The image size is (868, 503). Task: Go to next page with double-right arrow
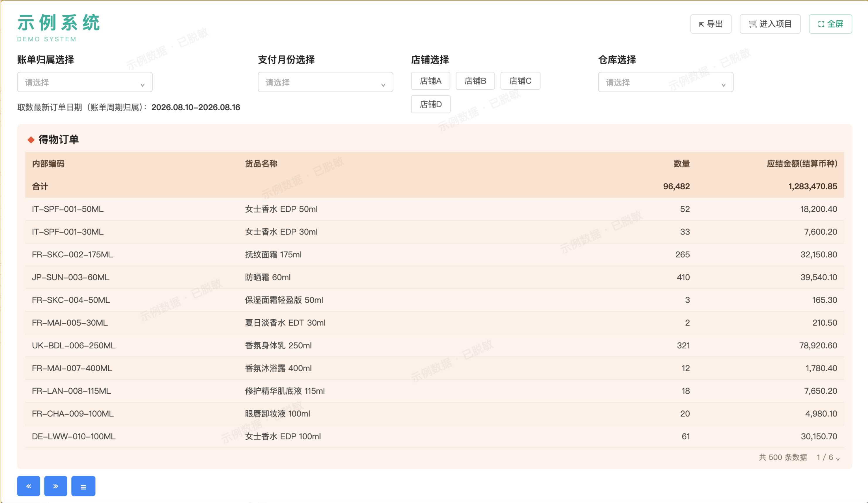(x=55, y=486)
